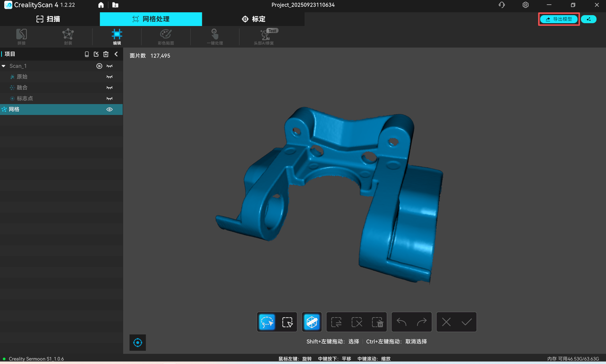Screen dimensions: 606x364
Task: Show the 融合 layer
Action: click(109, 88)
